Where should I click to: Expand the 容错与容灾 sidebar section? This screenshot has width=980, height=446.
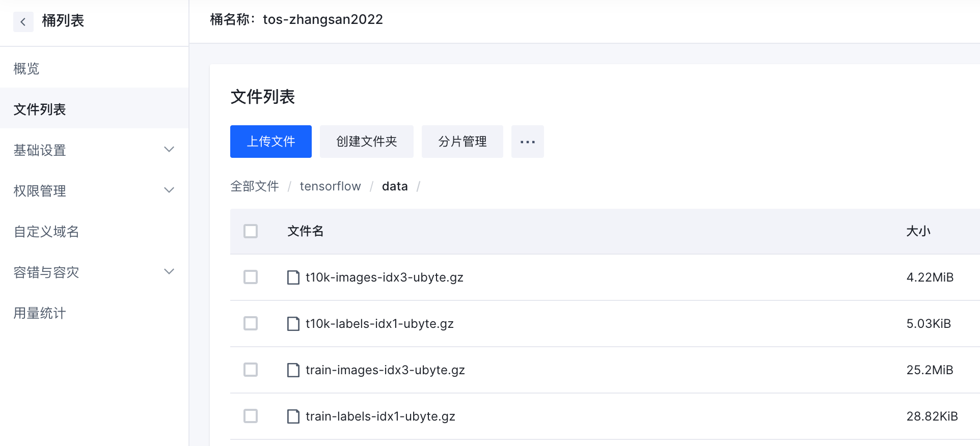tap(169, 272)
